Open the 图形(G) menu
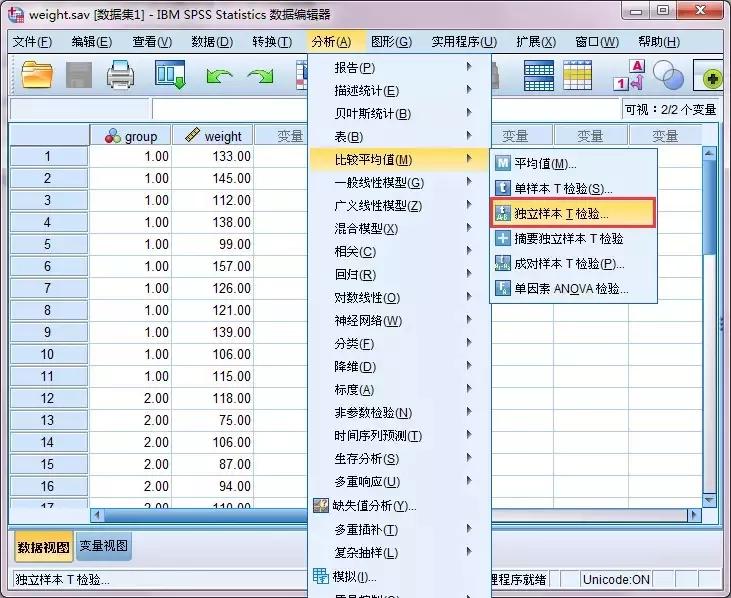The width and height of the screenshot is (731, 598). (x=392, y=42)
